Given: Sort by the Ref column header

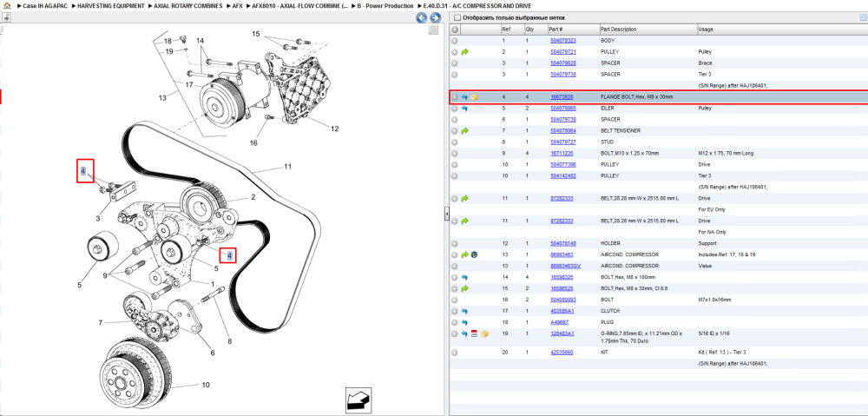Looking at the screenshot, I should [x=511, y=30].
